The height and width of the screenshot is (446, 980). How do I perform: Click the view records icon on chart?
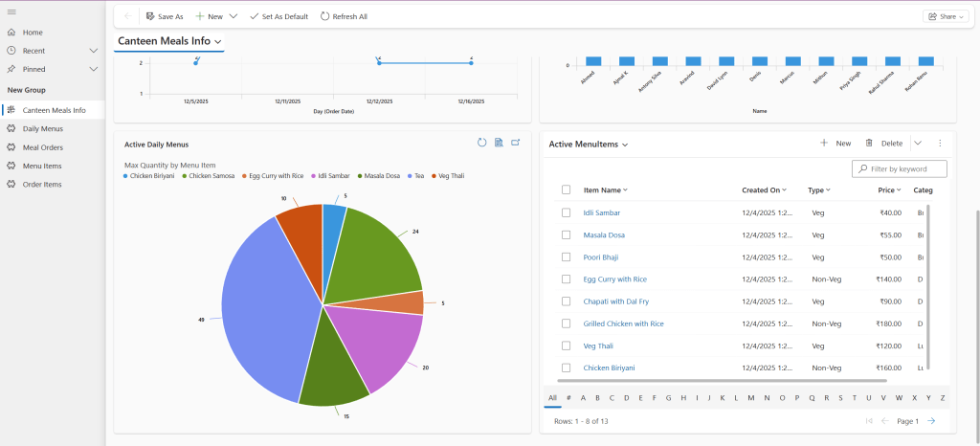(x=499, y=143)
